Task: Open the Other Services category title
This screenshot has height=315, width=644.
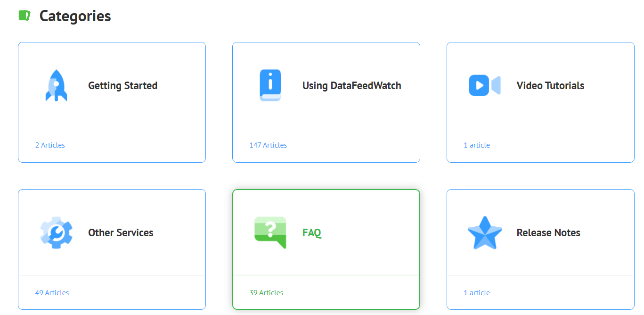Action: (x=121, y=233)
